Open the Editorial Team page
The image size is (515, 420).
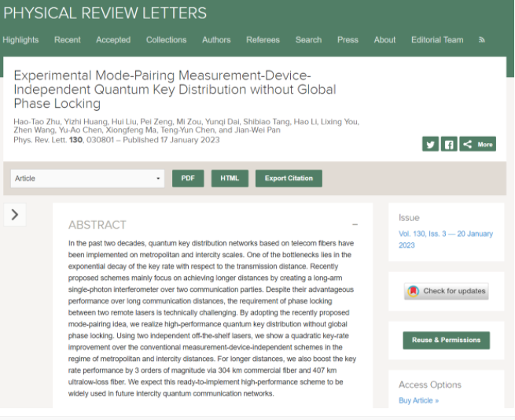click(x=437, y=40)
